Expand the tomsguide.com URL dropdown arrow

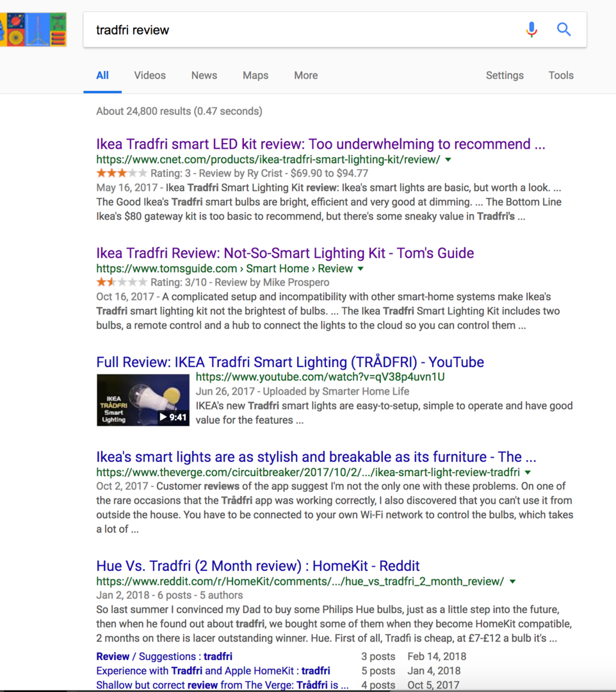361,268
